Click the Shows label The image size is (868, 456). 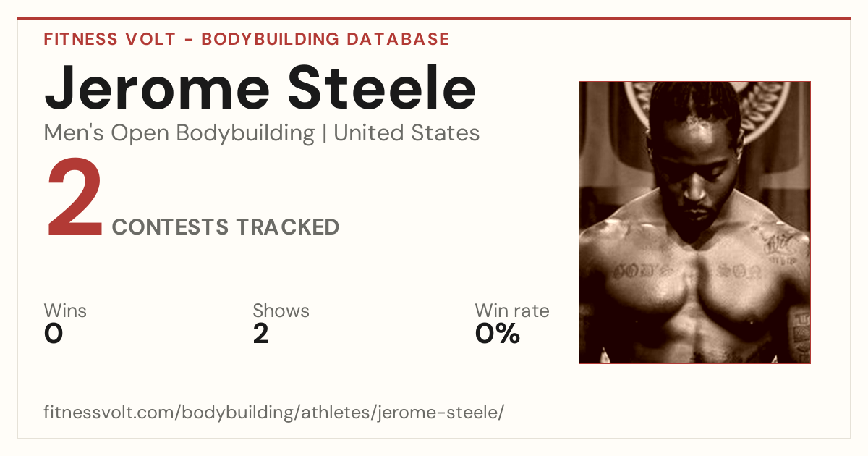point(281,311)
